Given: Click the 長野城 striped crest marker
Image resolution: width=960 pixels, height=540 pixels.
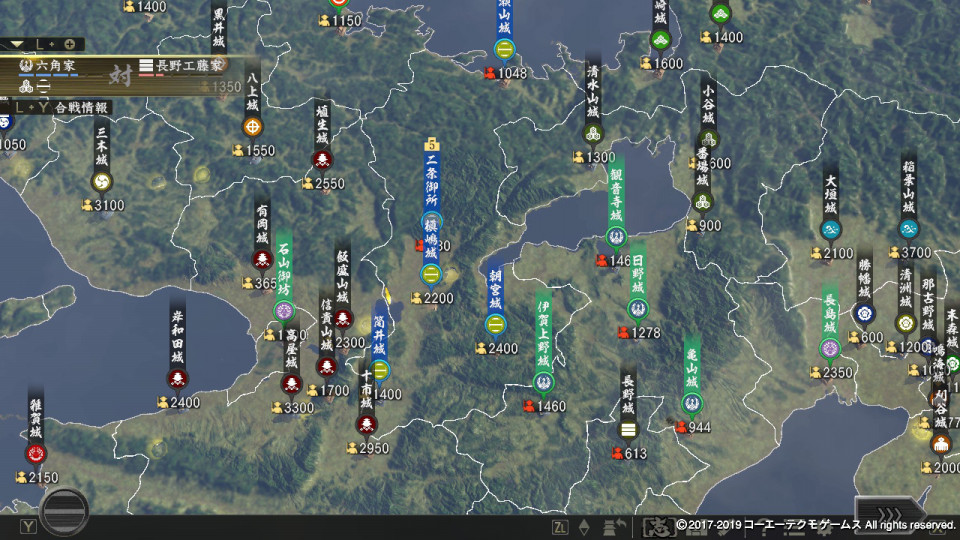Looking at the screenshot, I should coord(628,430).
